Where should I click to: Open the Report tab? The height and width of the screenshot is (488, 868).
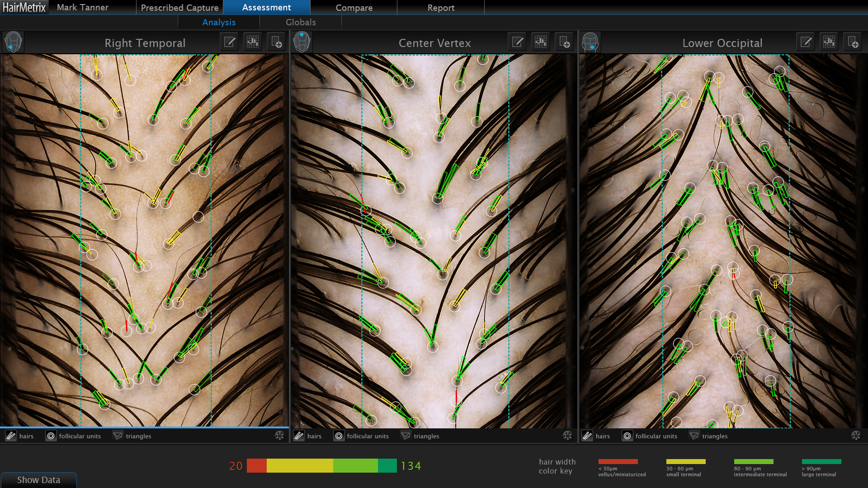[441, 7]
